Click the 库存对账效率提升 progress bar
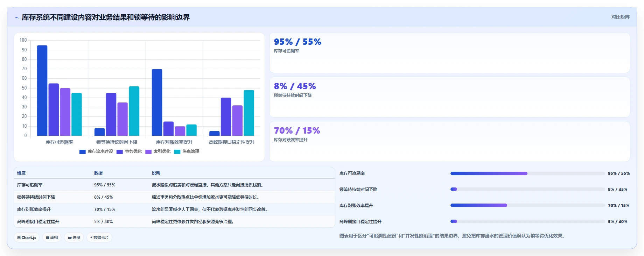 [x=527, y=206]
